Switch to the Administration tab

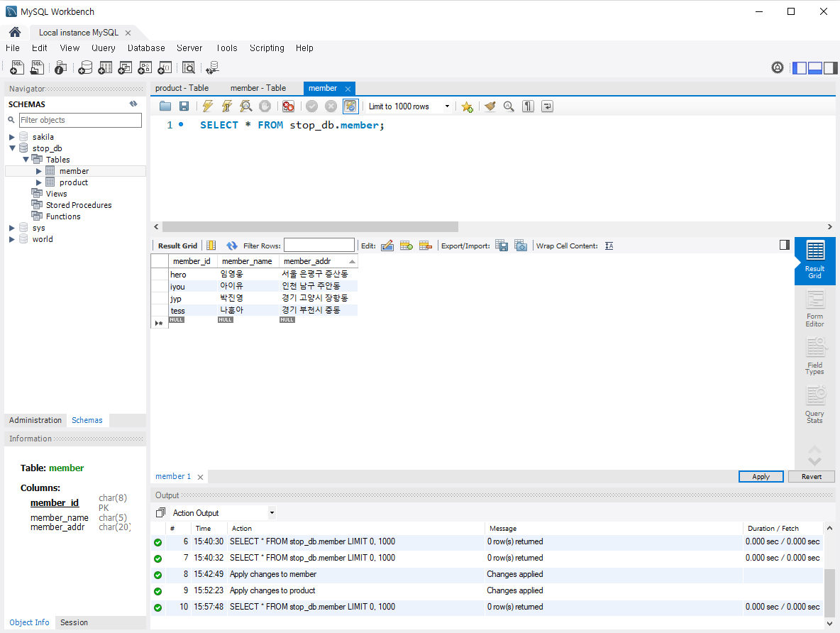35,420
